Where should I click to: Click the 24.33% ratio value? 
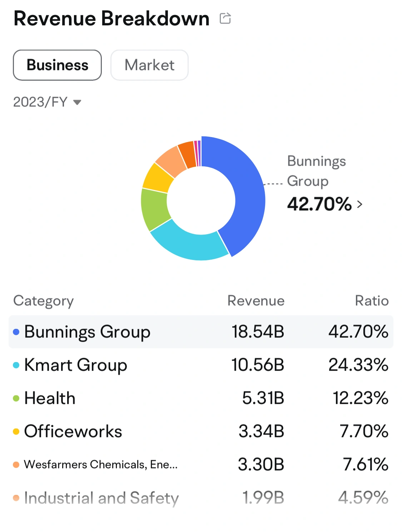tap(358, 365)
